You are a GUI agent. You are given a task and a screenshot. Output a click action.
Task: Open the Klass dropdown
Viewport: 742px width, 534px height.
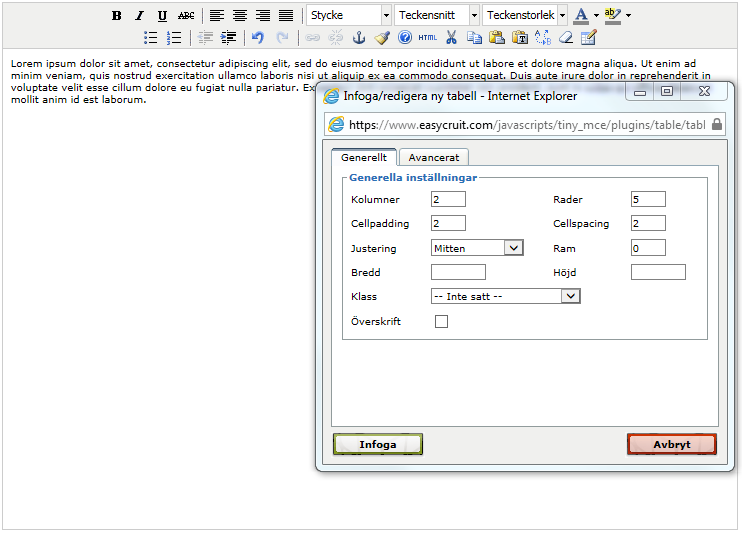506,296
